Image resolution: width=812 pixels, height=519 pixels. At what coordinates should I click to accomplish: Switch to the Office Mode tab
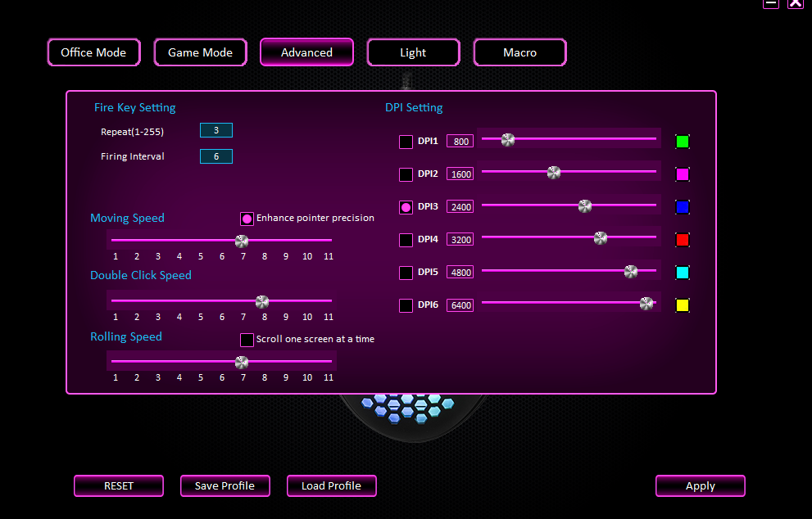click(93, 52)
